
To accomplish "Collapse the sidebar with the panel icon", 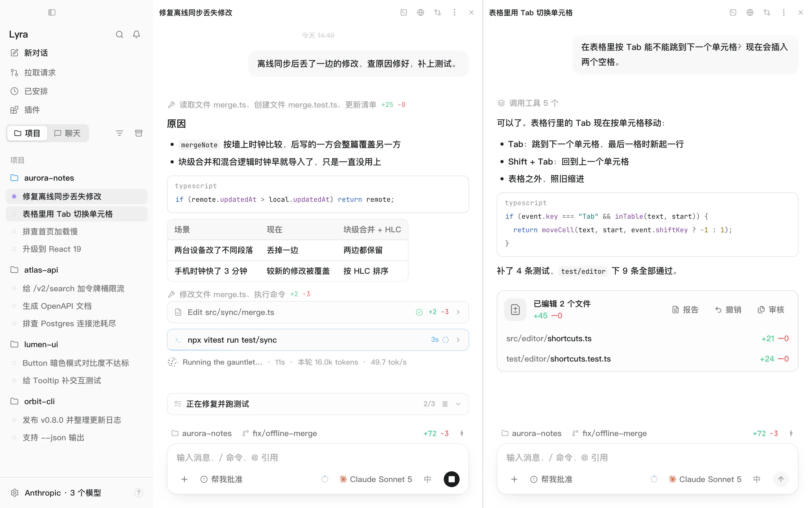I will point(52,12).
